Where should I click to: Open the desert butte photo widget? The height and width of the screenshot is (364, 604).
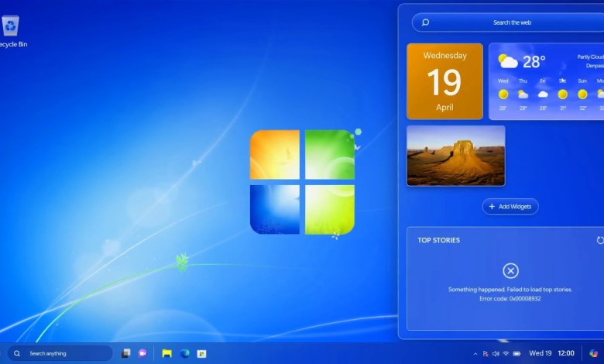click(456, 156)
